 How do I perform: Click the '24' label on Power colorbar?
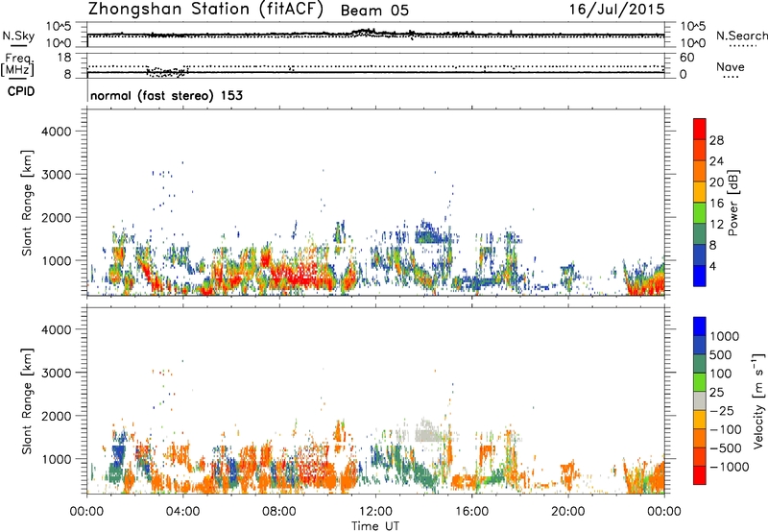716,161
